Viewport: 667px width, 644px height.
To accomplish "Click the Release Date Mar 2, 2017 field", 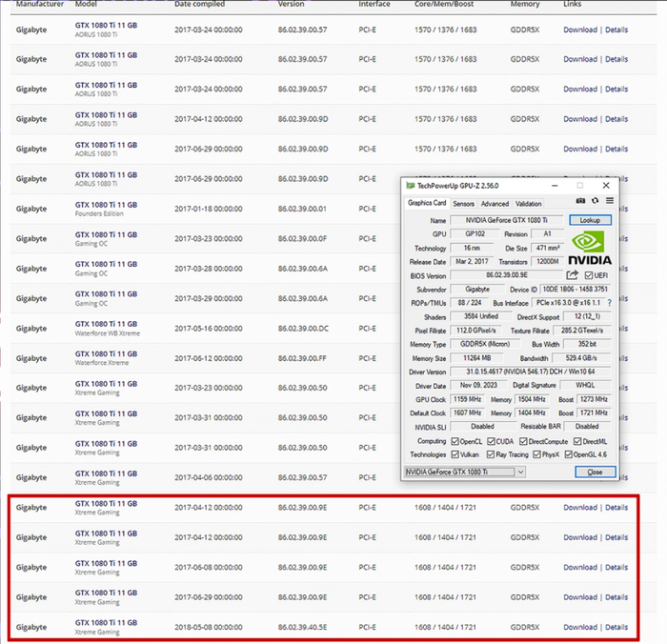I will coord(472,262).
